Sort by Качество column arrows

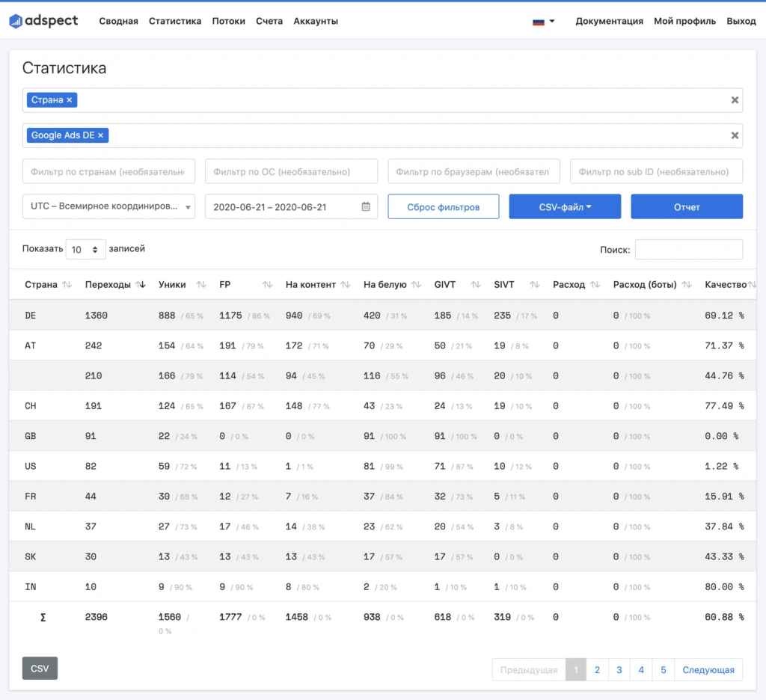[x=752, y=284]
